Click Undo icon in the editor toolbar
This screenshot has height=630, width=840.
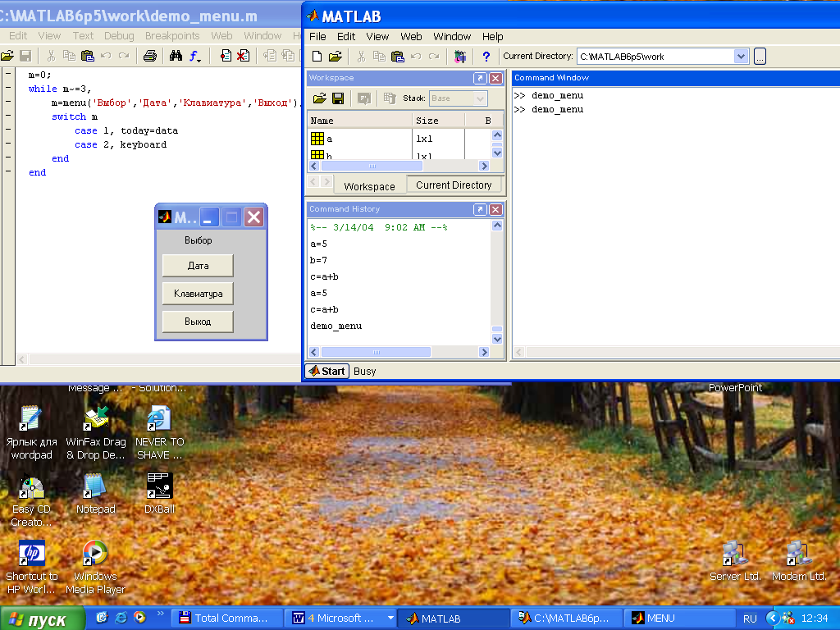point(106,56)
